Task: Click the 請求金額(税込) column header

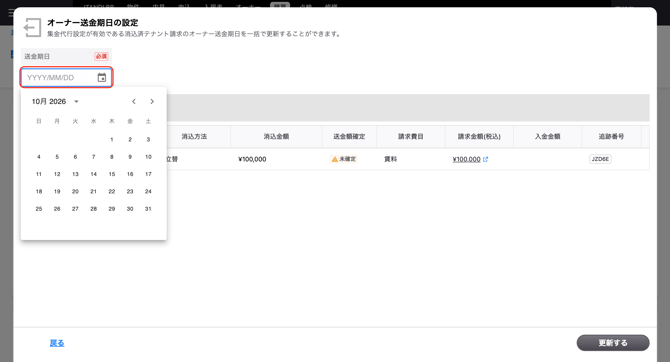Action: pyautogui.click(x=479, y=136)
